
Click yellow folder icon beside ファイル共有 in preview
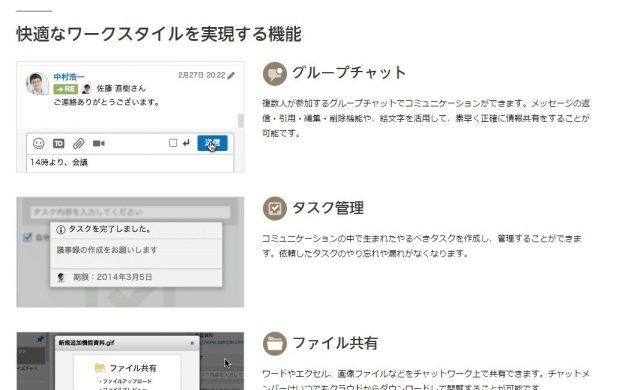100,368
